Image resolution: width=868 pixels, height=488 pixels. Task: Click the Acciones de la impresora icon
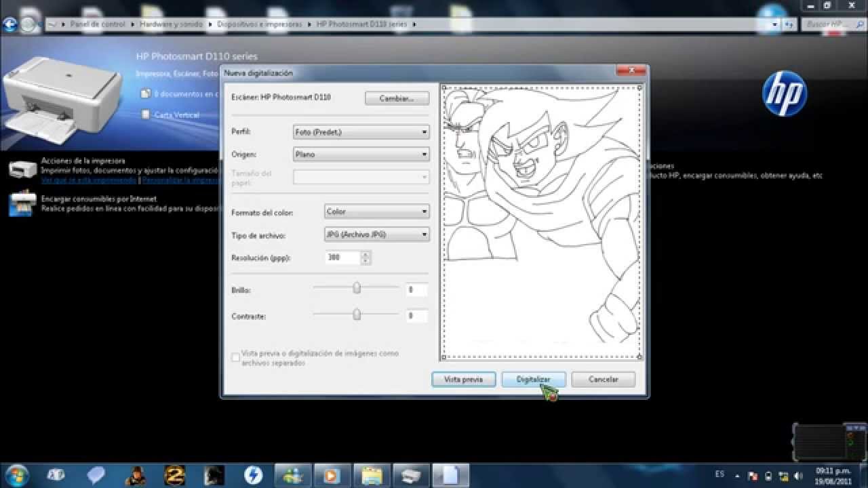tap(22, 169)
